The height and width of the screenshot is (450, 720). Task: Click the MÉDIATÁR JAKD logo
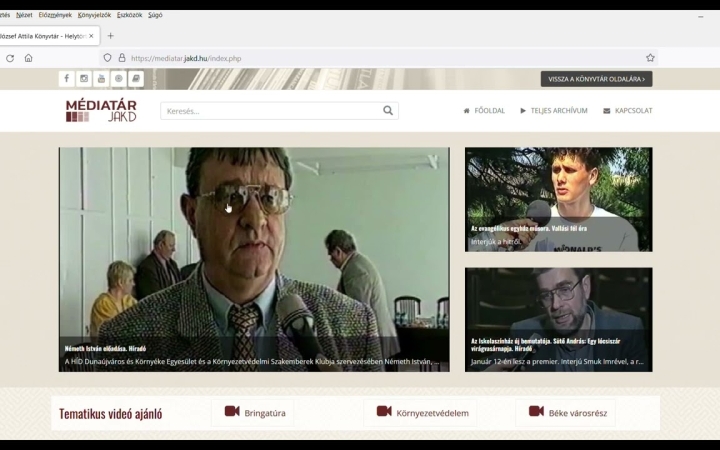click(x=101, y=111)
